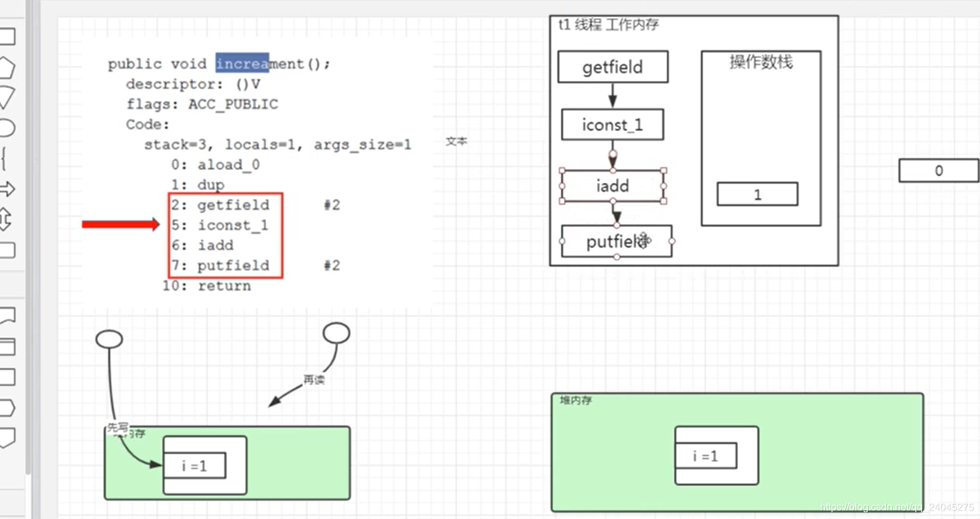Choose the up-down double arrow shape
This screenshot has width=980, height=519.
tap(5, 220)
